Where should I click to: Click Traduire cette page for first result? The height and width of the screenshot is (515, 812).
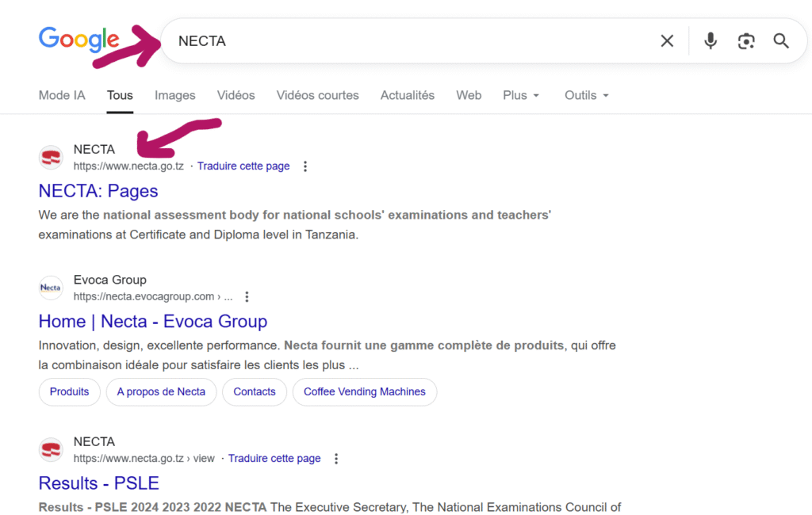[243, 166]
